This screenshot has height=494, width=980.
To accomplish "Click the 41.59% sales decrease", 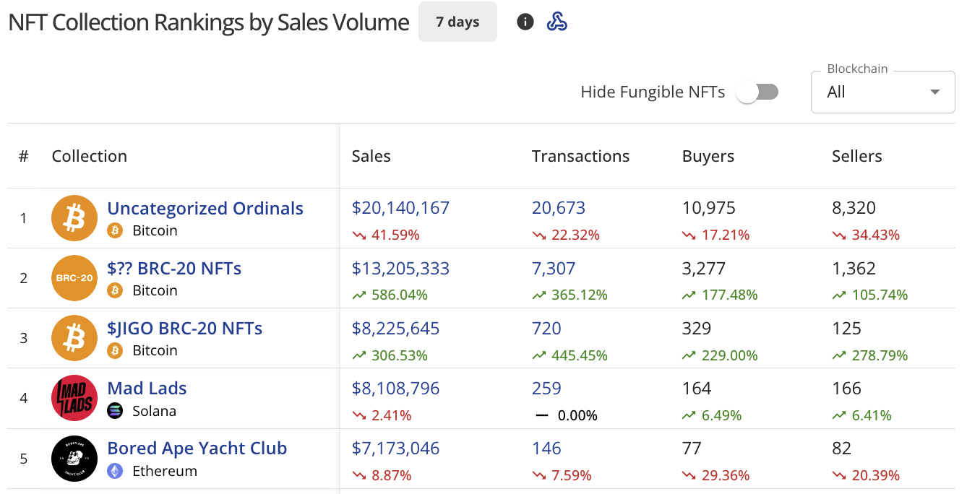I will point(386,235).
